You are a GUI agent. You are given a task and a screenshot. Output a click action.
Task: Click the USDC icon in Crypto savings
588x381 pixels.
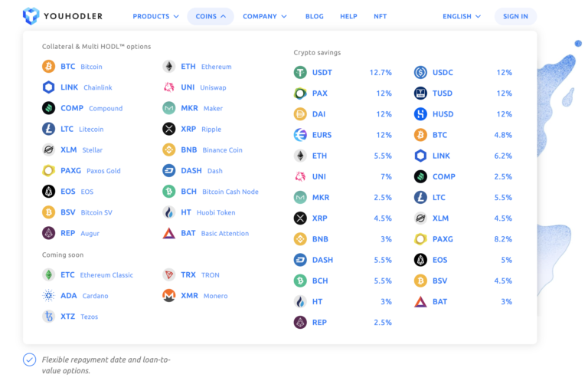coord(420,72)
